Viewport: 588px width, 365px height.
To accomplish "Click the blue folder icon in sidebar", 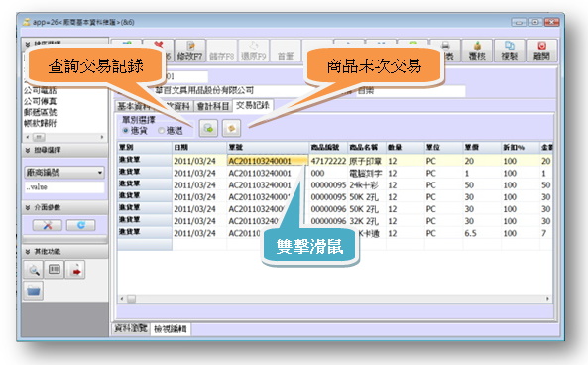I will point(34,291).
